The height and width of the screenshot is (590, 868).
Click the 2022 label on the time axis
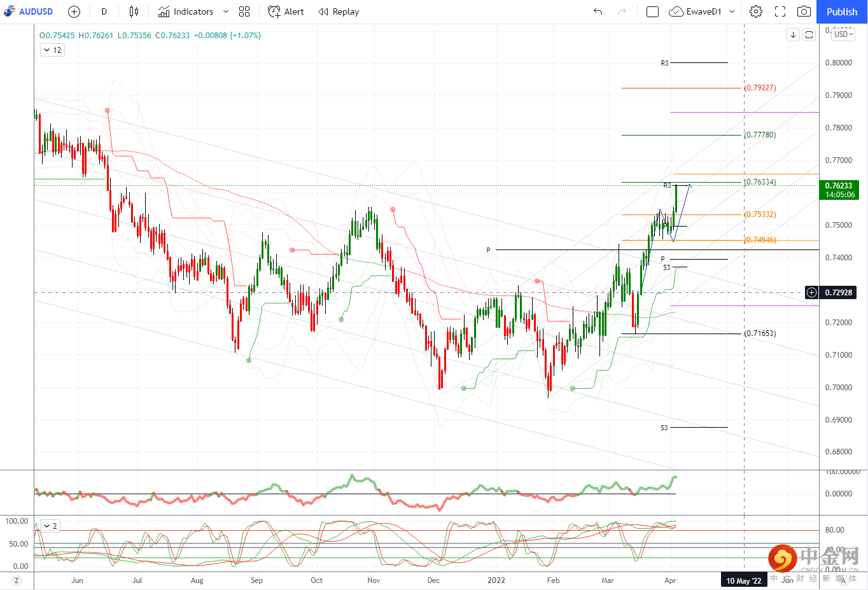point(496,580)
